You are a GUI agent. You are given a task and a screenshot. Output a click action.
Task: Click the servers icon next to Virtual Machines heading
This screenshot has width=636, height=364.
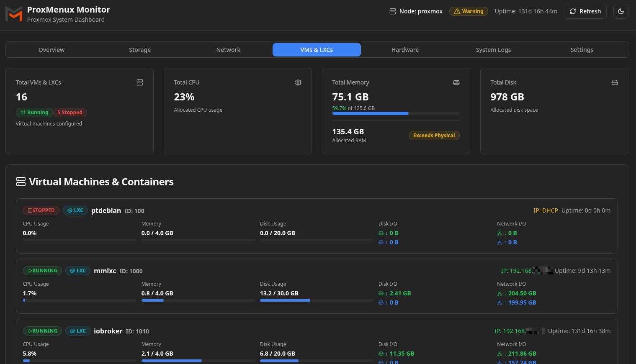(x=21, y=182)
